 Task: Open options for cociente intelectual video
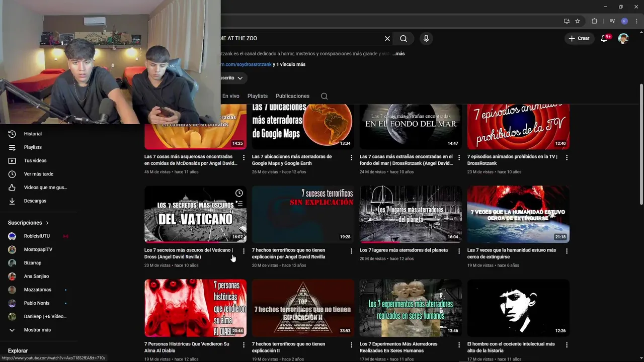click(567, 345)
